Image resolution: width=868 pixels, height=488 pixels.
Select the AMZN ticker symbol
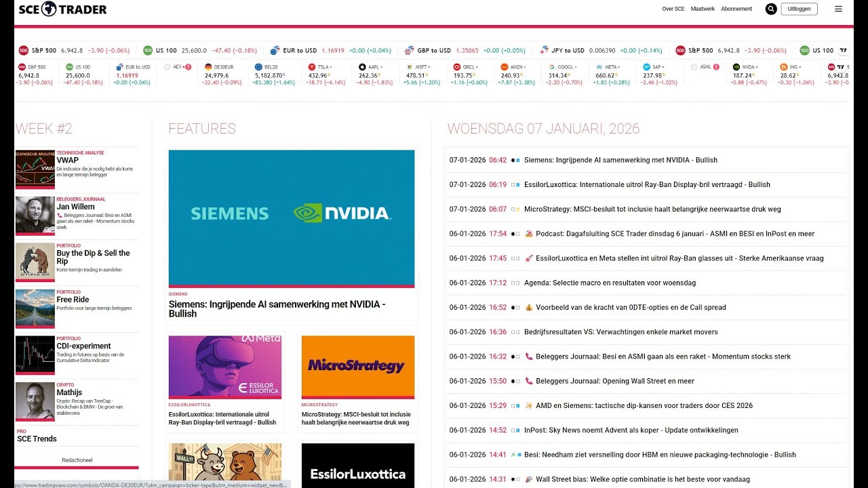click(x=516, y=75)
